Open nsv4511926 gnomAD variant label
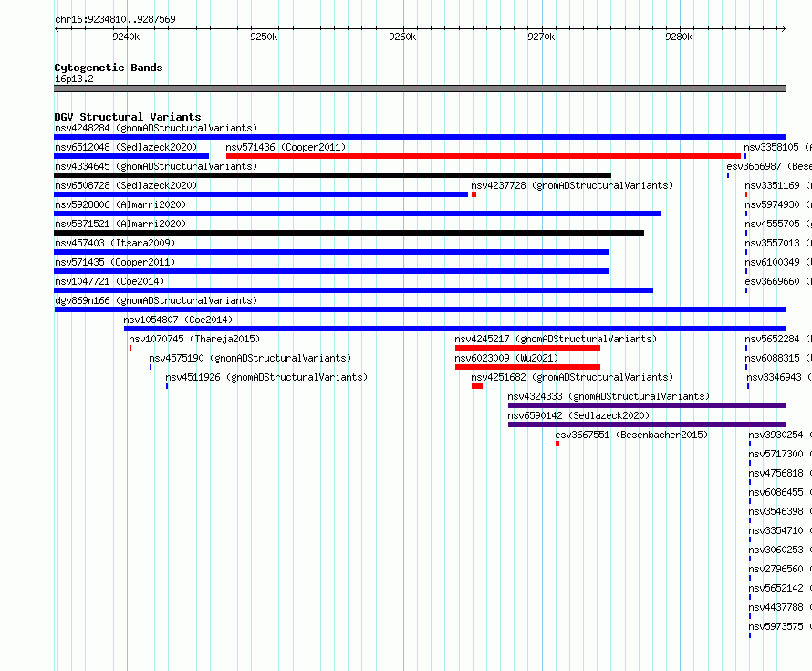The width and height of the screenshot is (812, 671). [x=266, y=377]
